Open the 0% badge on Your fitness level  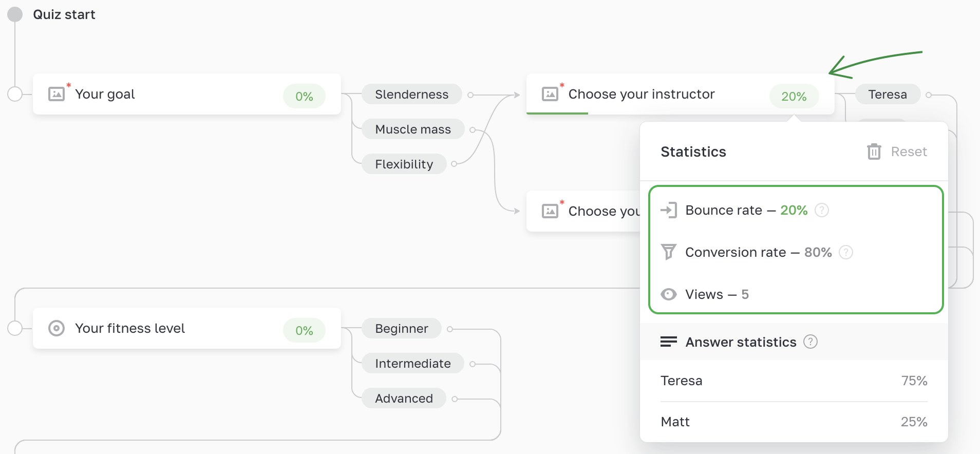(x=304, y=330)
